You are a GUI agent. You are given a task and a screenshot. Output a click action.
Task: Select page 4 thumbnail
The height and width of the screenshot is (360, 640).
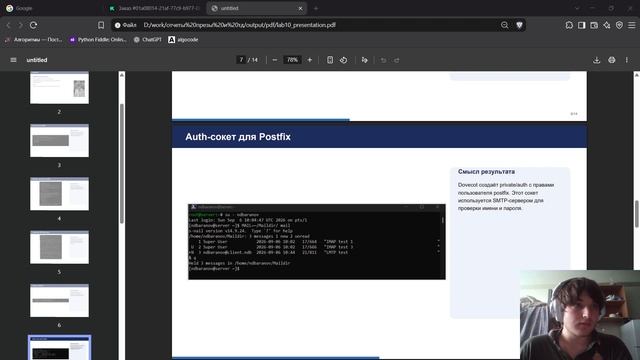click(x=59, y=194)
